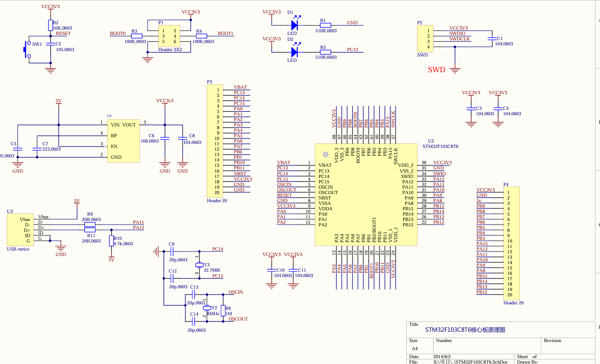Select the LED D1 symbol

[x=293, y=25]
